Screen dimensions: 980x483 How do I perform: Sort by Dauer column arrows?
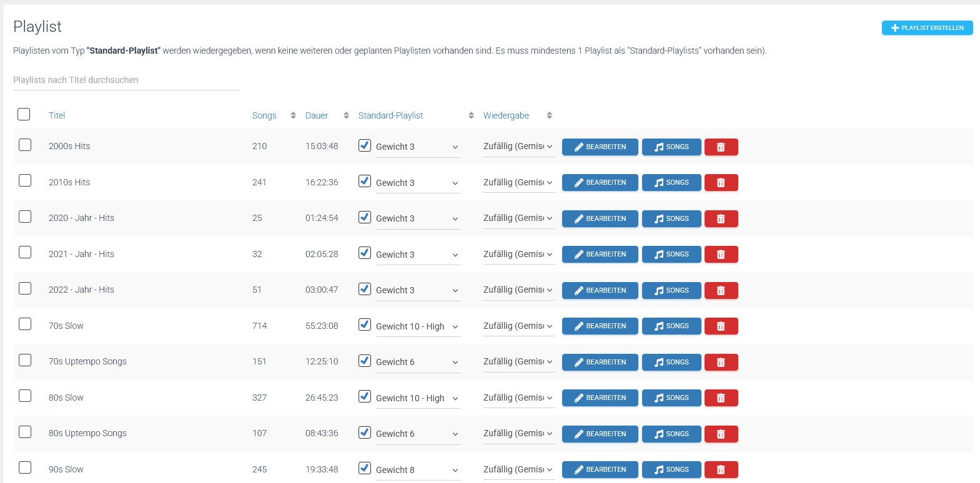coord(346,115)
